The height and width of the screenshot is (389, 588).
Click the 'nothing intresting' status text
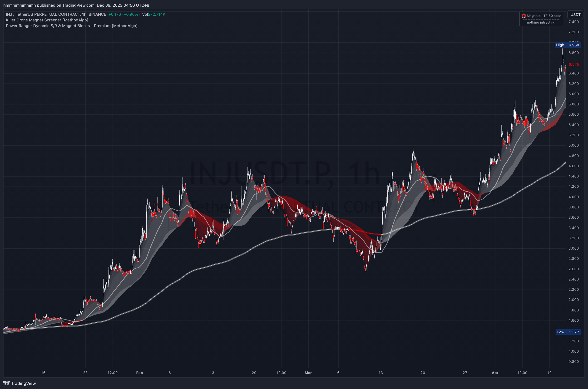point(541,22)
